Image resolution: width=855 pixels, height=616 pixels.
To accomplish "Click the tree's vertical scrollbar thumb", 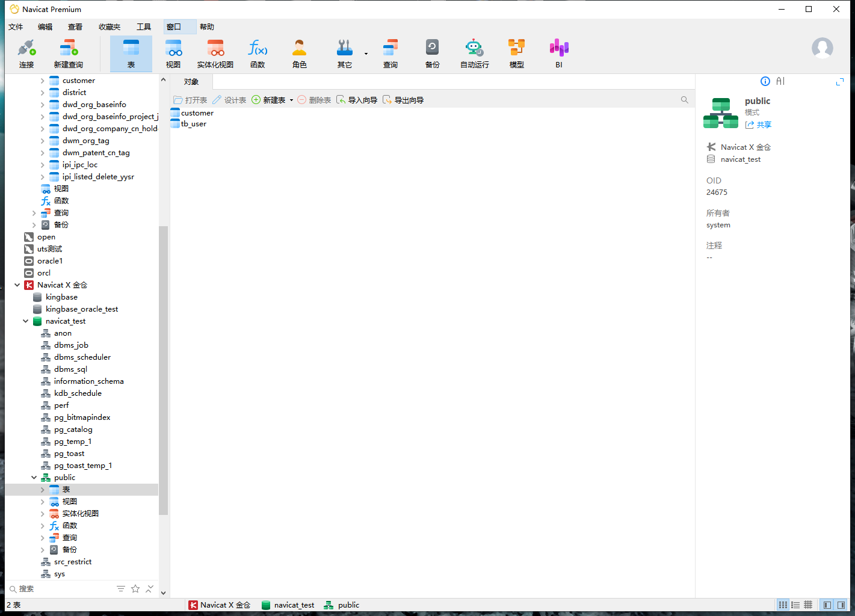I will click(163, 371).
